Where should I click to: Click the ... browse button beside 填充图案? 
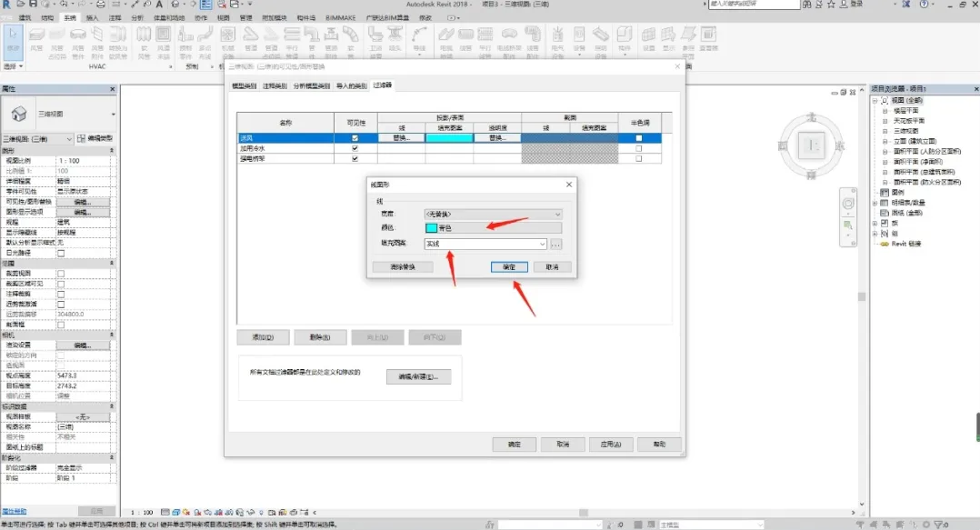pyautogui.click(x=555, y=244)
